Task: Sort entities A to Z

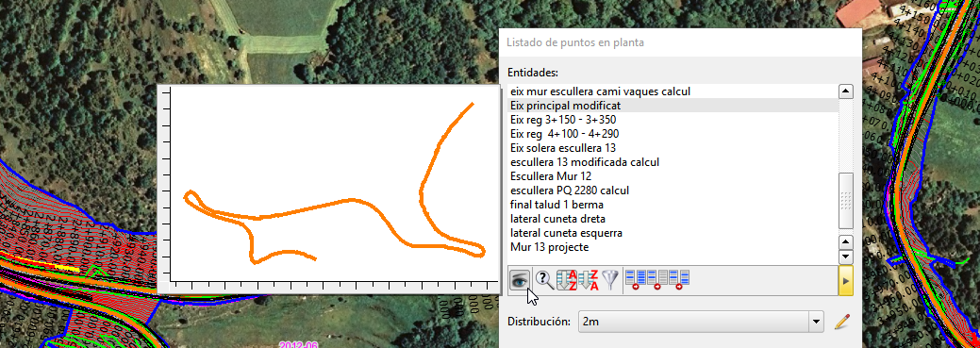Action: [566, 280]
